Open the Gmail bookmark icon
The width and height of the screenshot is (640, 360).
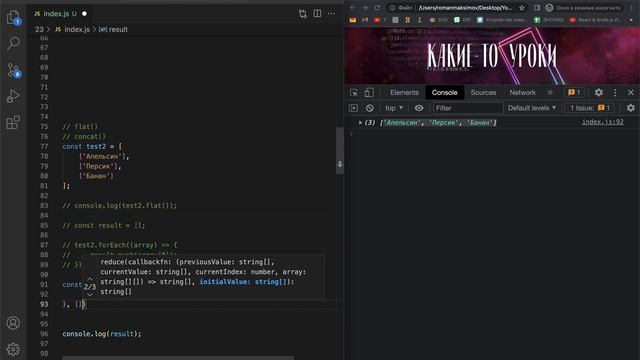coord(365,20)
